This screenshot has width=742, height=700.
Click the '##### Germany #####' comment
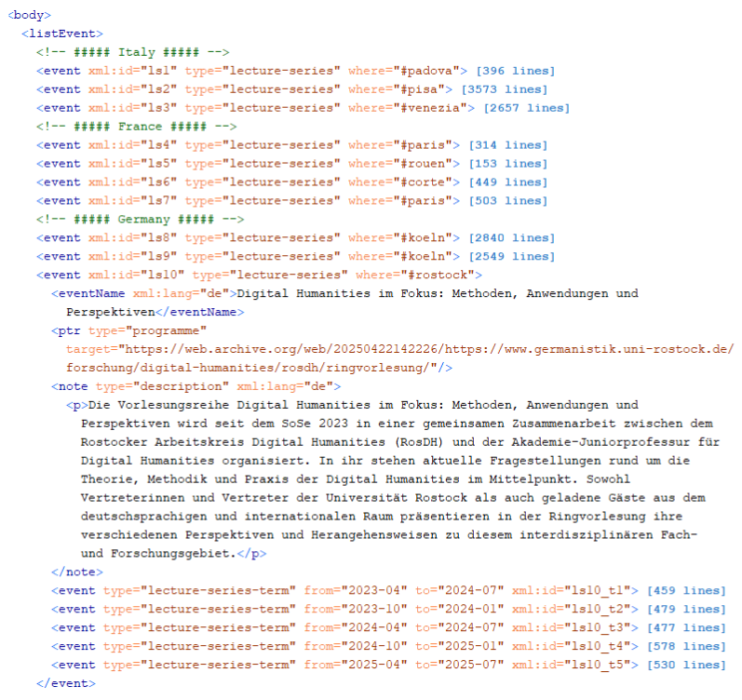[x=141, y=220]
